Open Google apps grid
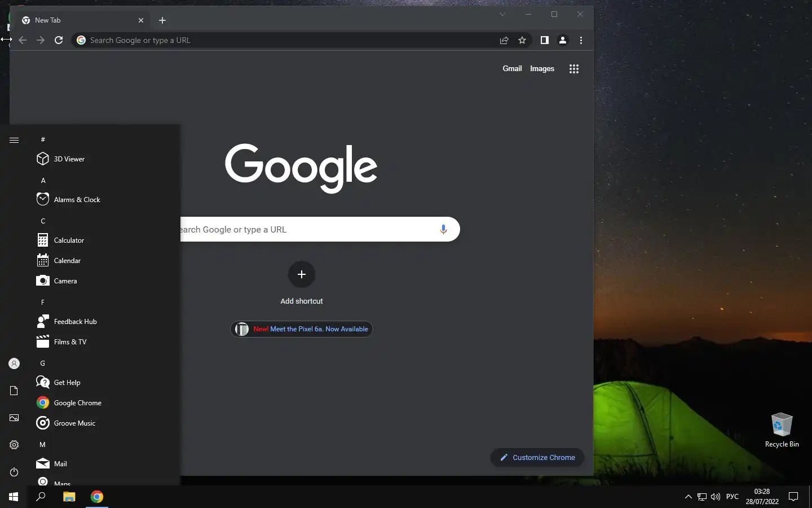The height and width of the screenshot is (508, 812). (x=574, y=69)
